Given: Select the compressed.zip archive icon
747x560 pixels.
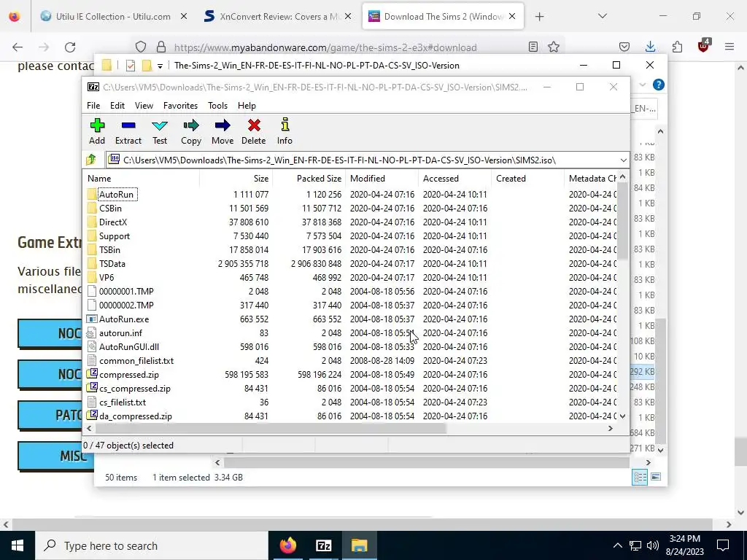Looking at the screenshot, I should (92, 374).
